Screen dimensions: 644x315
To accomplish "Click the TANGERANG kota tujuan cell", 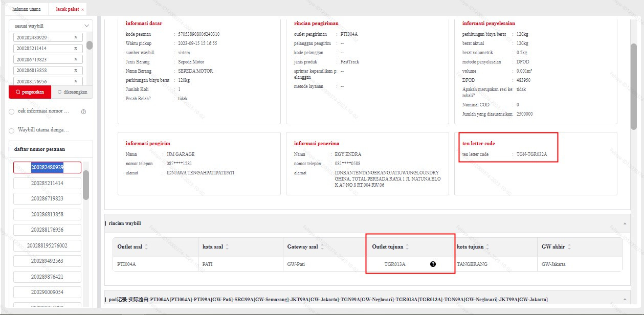I will [x=472, y=264].
